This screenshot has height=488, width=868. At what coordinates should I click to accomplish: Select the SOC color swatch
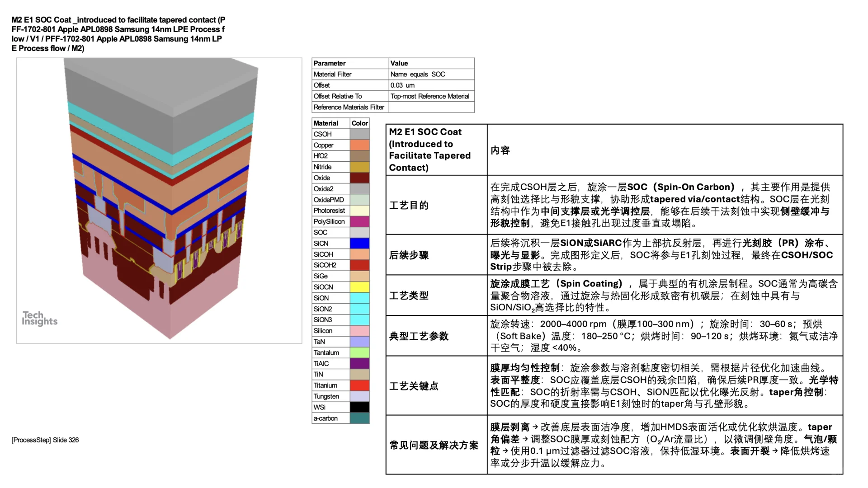(x=359, y=232)
